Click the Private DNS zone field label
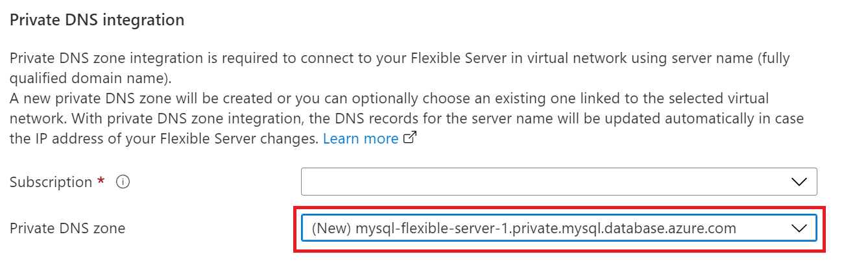The width and height of the screenshot is (868, 267). click(67, 228)
